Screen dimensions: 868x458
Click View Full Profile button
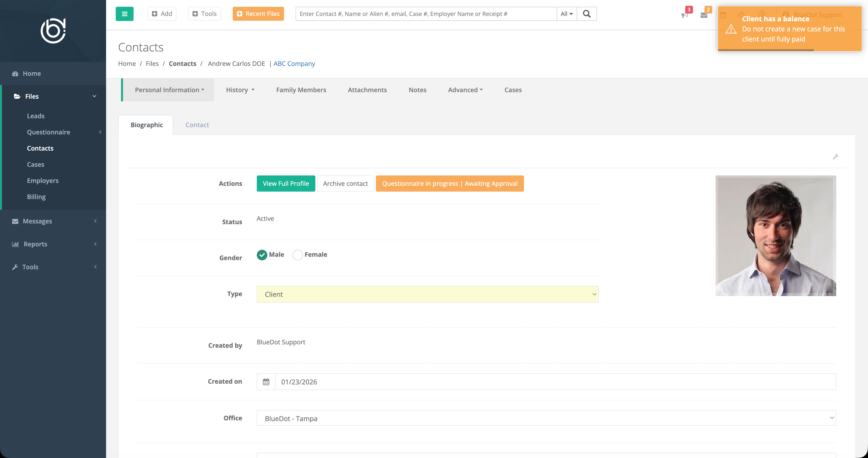(286, 183)
